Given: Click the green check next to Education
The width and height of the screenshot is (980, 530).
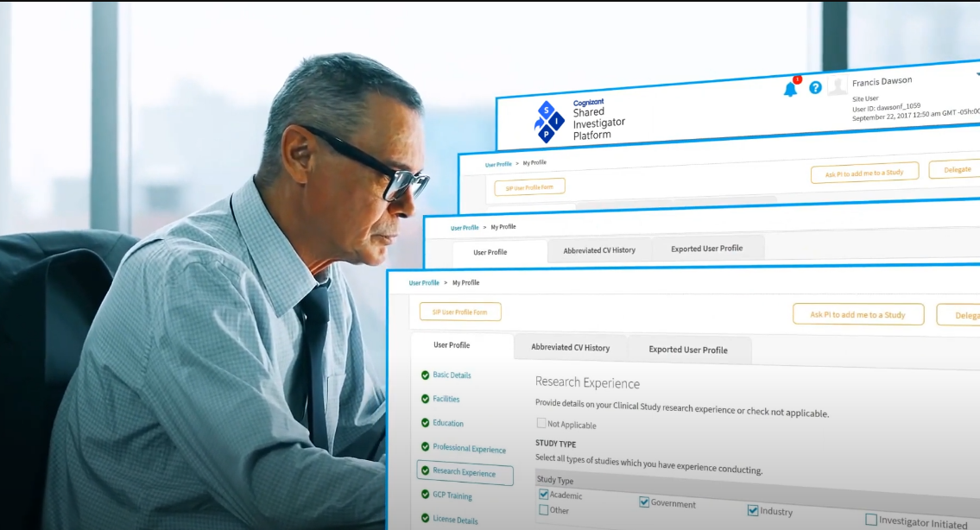Looking at the screenshot, I should click(x=425, y=422).
